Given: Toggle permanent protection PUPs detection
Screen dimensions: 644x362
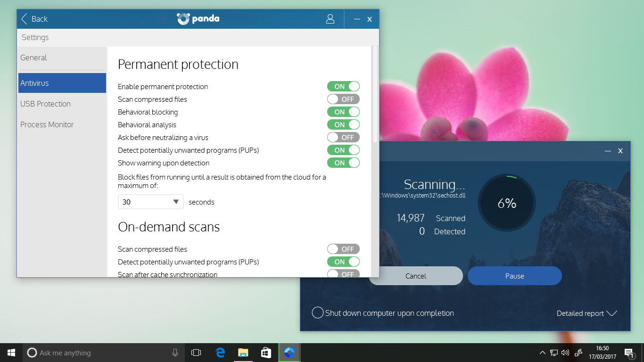Looking at the screenshot, I should tap(343, 150).
